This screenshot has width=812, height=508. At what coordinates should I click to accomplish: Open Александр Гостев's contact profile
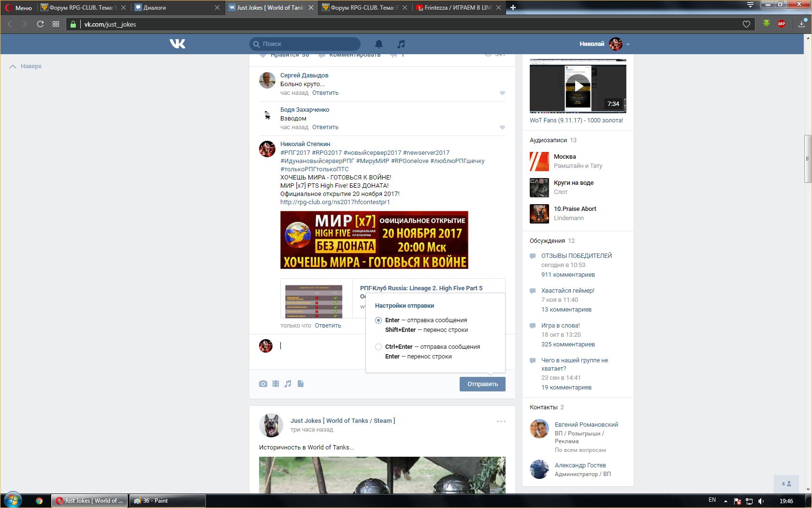(x=580, y=465)
